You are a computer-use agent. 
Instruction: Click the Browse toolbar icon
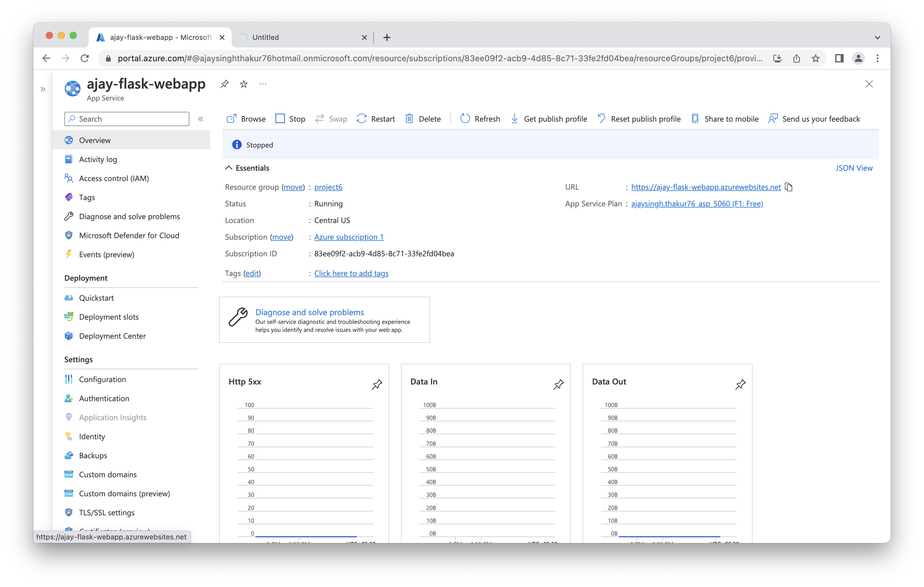click(x=231, y=119)
